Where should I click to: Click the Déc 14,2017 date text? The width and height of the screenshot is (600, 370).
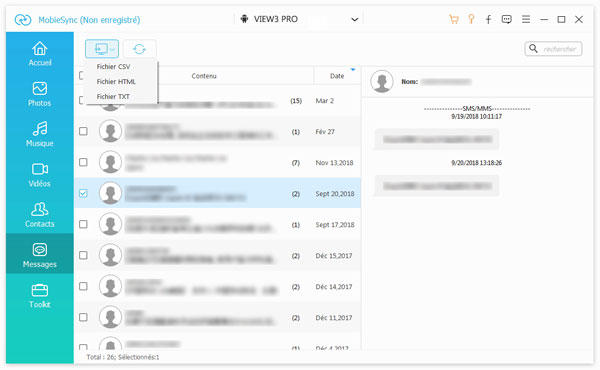tap(334, 287)
